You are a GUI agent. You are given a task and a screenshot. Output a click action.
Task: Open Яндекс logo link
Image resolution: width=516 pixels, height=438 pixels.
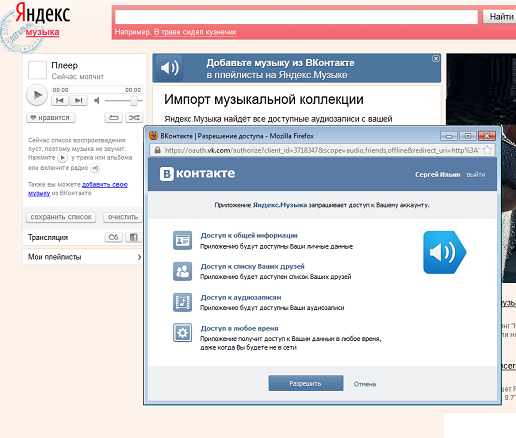tap(43, 13)
